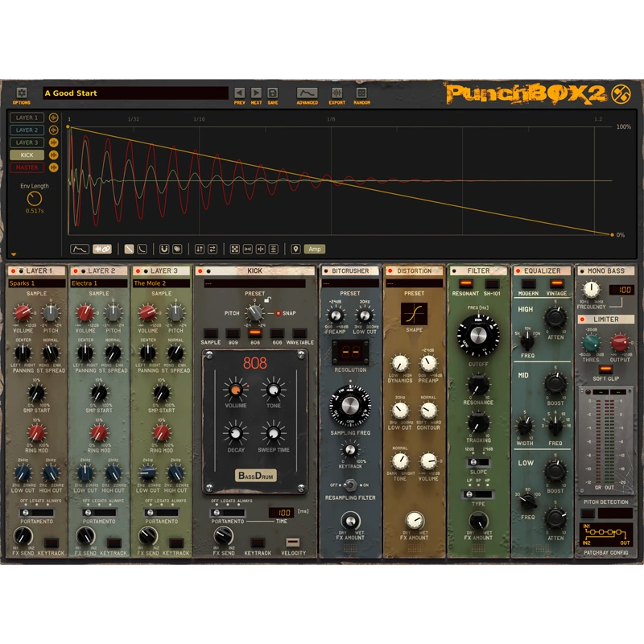Randomize sound with the Random dice
This screenshot has width=644, height=644.
tap(361, 93)
